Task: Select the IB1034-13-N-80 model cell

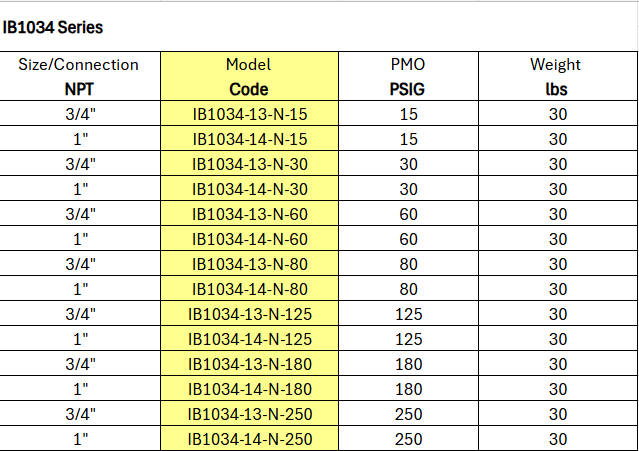Action: [249, 264]
